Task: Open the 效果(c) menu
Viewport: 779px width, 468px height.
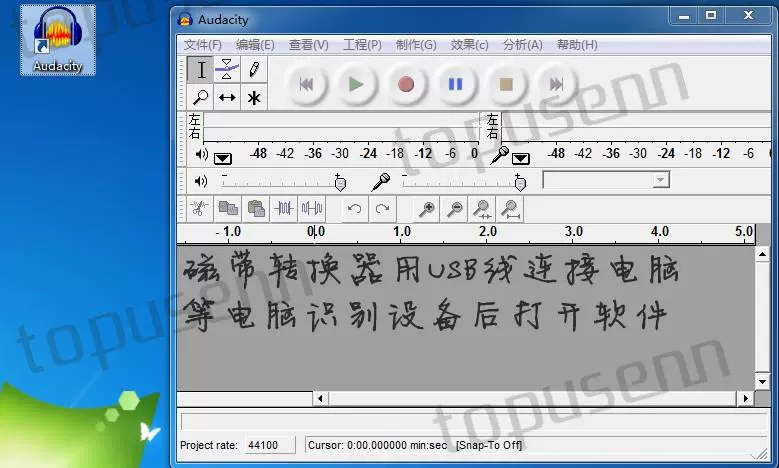Action: click(x=469, y=45)
